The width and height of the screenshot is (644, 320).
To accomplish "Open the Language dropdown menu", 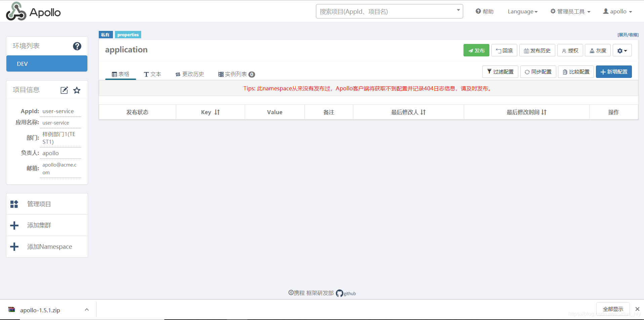I will (x=523, y=11).
